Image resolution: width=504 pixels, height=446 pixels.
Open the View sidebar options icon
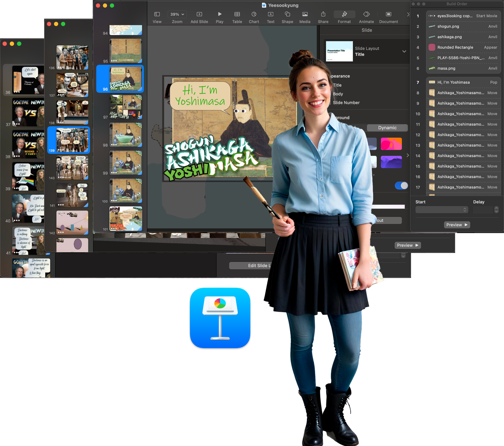157,14
